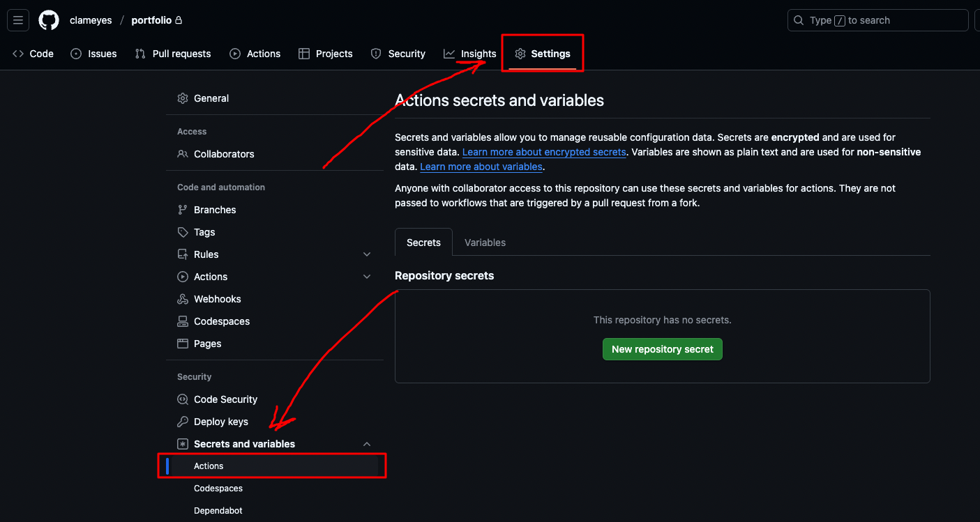Click the Issues circle icon
980x522 pixels.
point(76,54)
